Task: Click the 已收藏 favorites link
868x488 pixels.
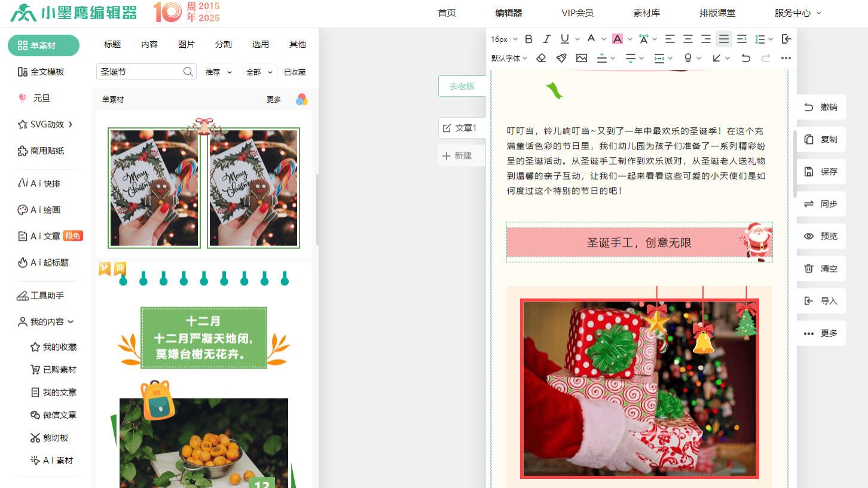Action: pyautogui.click(x=294, y=72)
